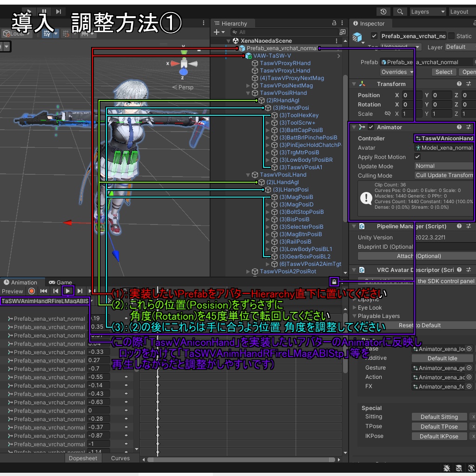Screen dimensions: 476x476
Task: Expand the TaswVPosiNextMag node
Action: [248, 86]
